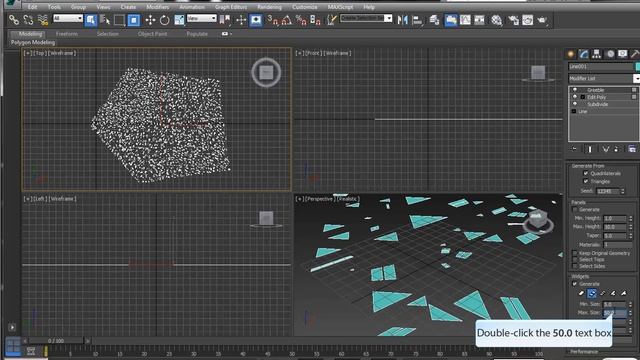Open Select by Name dialog
Image resolution: width=640 pixels, height=360 pixels.
105,20
